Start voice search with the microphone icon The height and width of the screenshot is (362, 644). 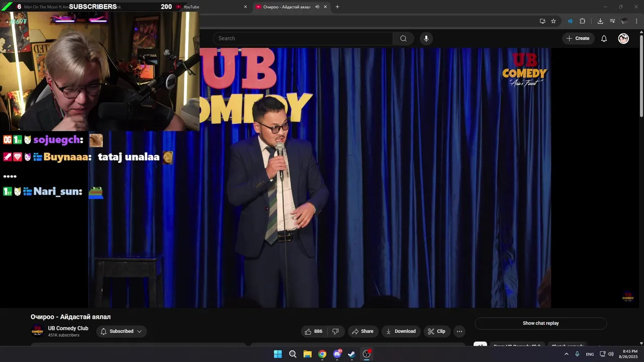(x=426, y=38)
